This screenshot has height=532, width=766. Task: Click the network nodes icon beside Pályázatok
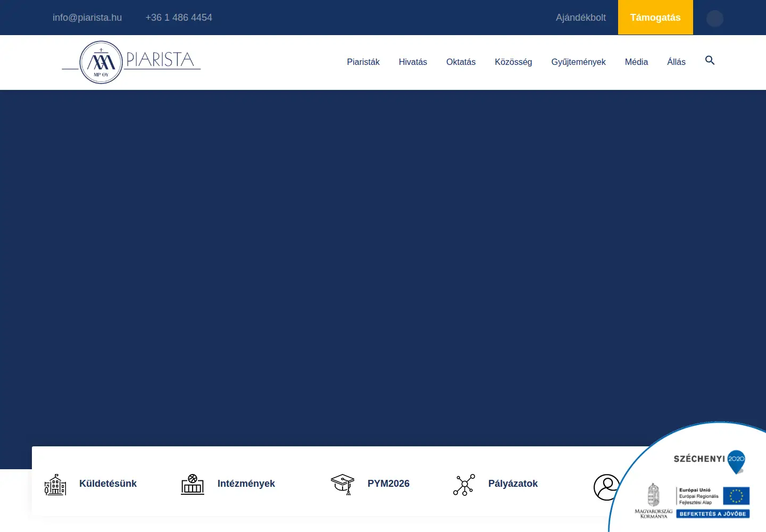[464, 485]
